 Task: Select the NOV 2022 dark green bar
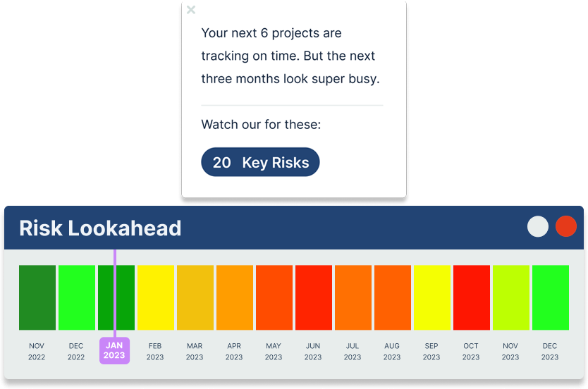click(x=37, y=297)
